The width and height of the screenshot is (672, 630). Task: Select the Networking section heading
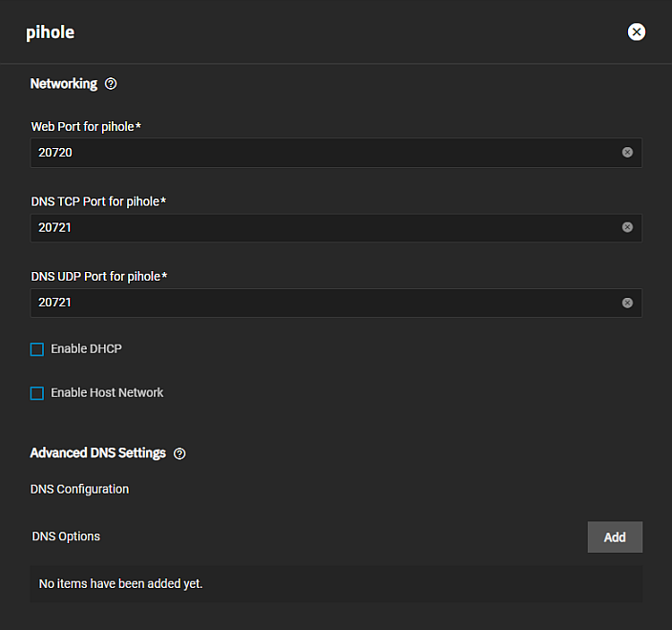[64, 84]
